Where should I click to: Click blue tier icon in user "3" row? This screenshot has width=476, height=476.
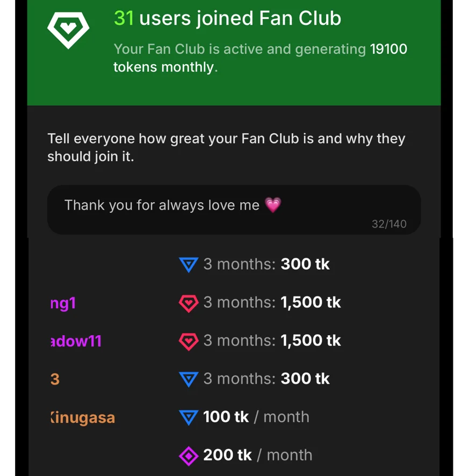189,379
